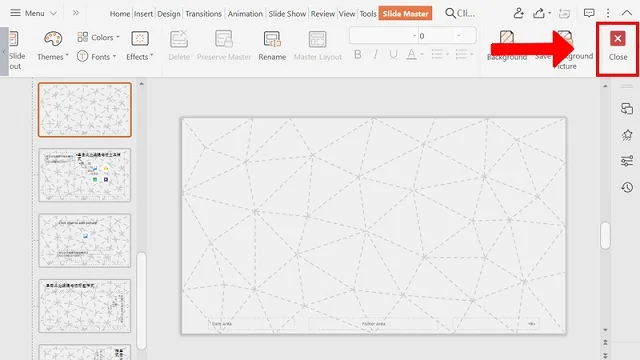
Task: Switch to the Insert tab
Action: [143, 14]
